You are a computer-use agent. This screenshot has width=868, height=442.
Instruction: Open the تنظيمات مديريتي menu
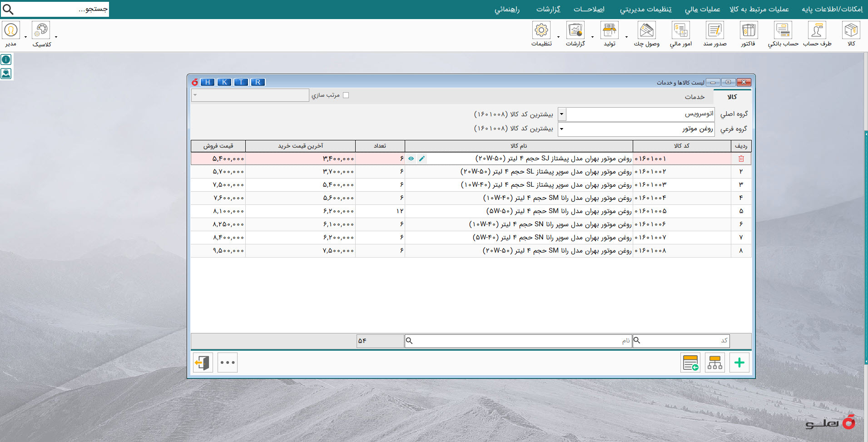(646, 9)
